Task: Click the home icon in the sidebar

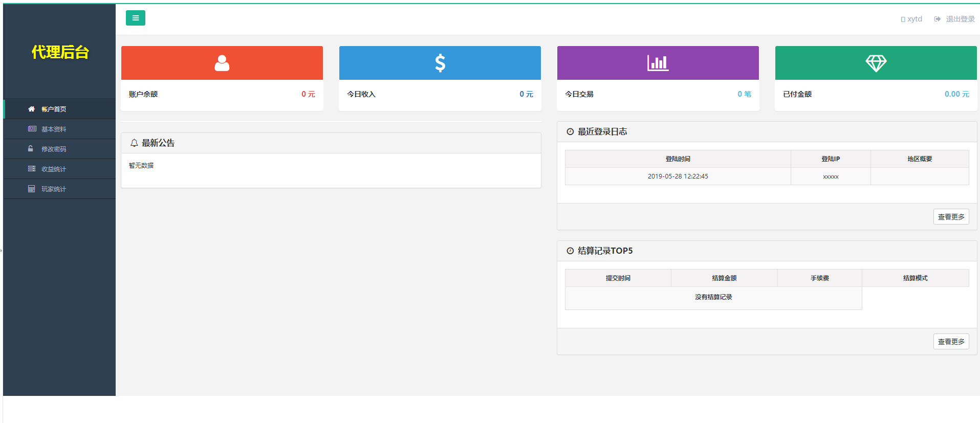Action: 31,109
